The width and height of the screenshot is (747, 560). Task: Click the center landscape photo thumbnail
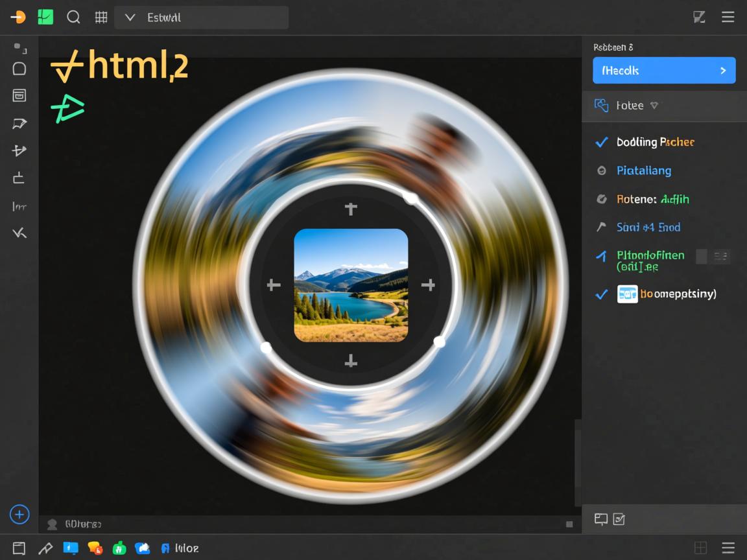[x=351, y=285]
